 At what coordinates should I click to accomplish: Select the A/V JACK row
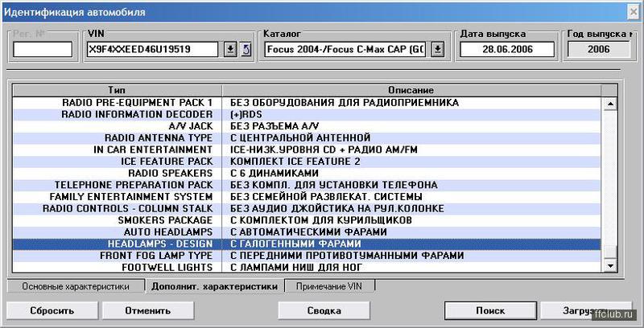pyautogui.click(x=307, y=126)
